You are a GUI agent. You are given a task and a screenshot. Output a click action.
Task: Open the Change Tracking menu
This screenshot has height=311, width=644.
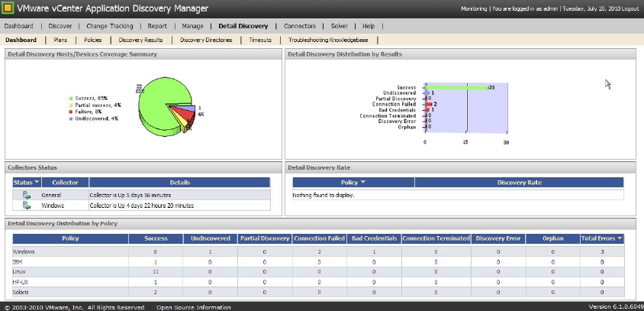[110, 26]
